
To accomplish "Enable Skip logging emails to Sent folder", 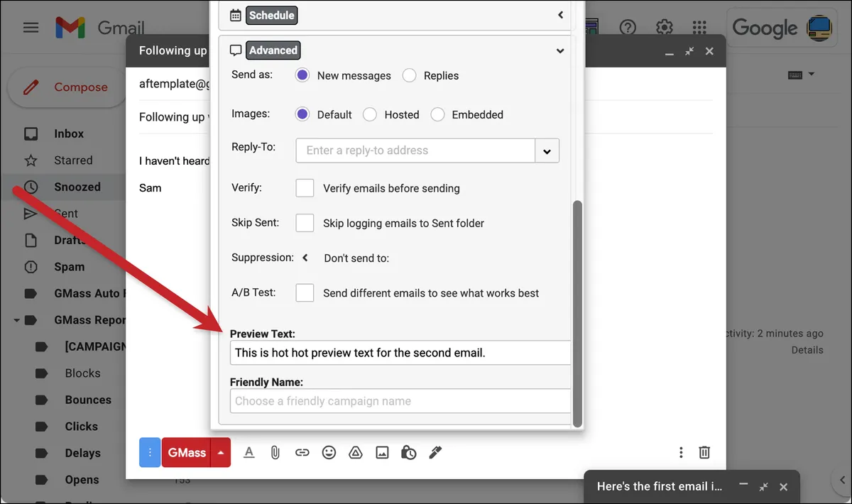I will [x=305, y=223].
